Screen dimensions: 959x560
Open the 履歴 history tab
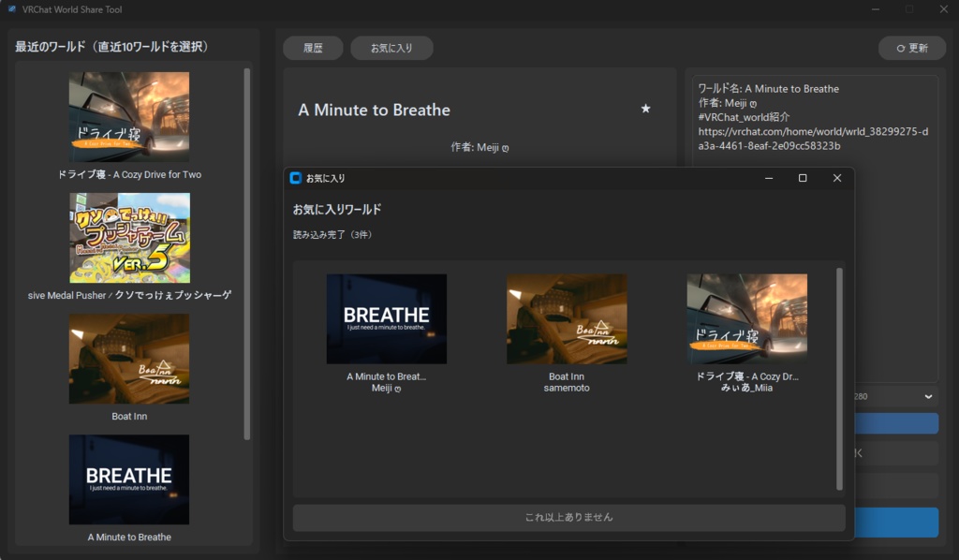point(313,48)
